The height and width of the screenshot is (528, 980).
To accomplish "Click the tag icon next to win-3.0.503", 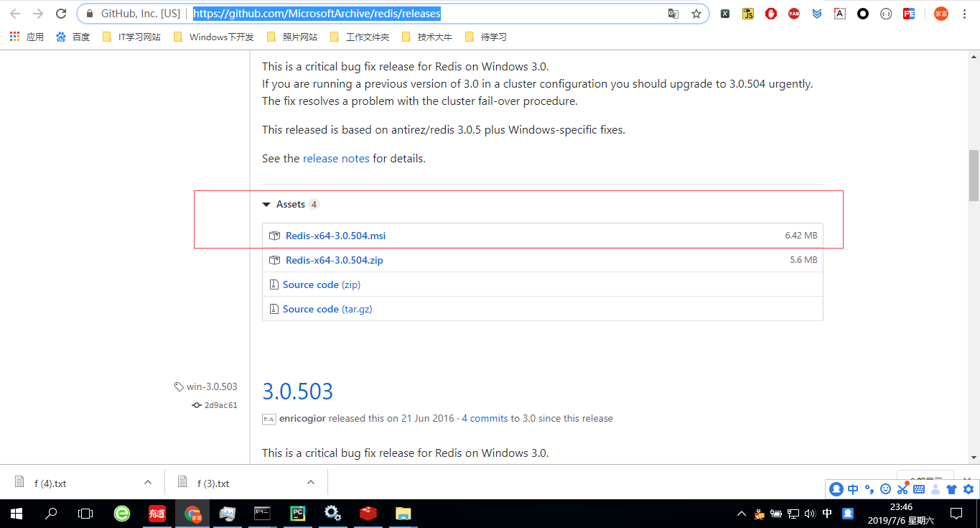I will point(178,386).
